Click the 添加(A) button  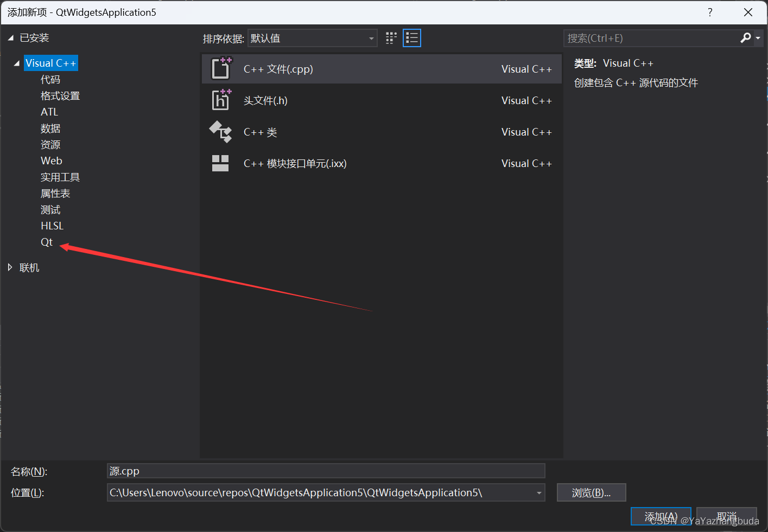point(661,516)
